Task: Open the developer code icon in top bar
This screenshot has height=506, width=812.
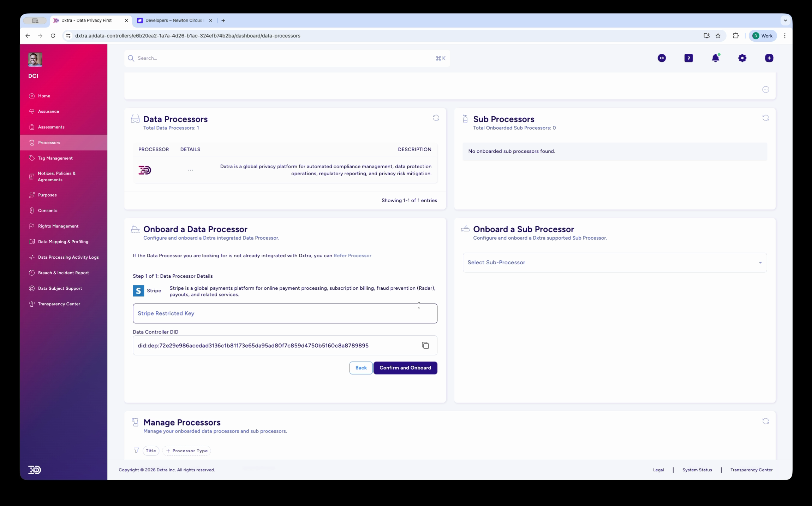Action: coord(662,58)
